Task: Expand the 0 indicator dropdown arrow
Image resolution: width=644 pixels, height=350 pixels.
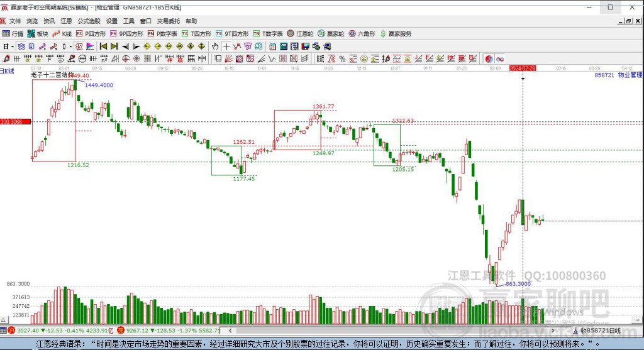Action: 70,46
